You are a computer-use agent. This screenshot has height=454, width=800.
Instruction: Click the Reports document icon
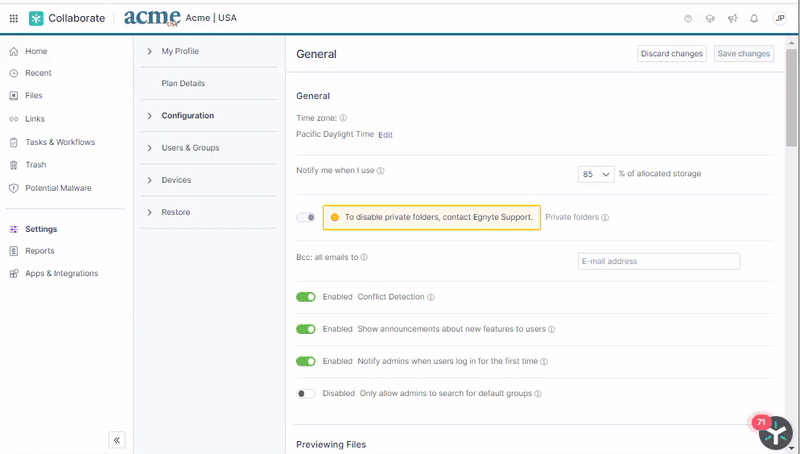[14, 251]
